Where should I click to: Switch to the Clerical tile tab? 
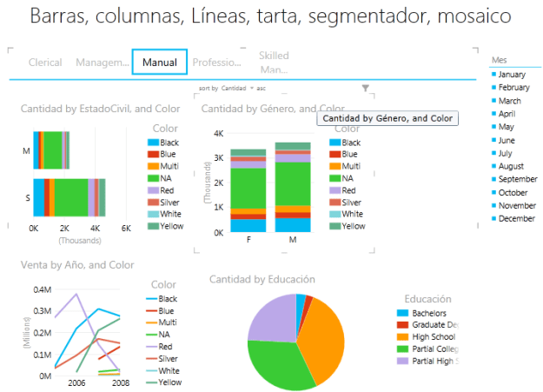pyautogui.click(x=45, y=63)
